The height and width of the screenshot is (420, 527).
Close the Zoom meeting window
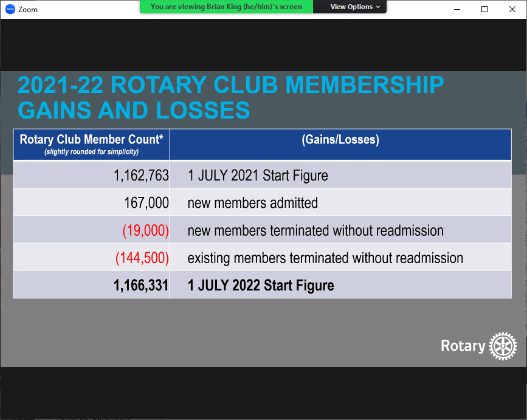512,9
